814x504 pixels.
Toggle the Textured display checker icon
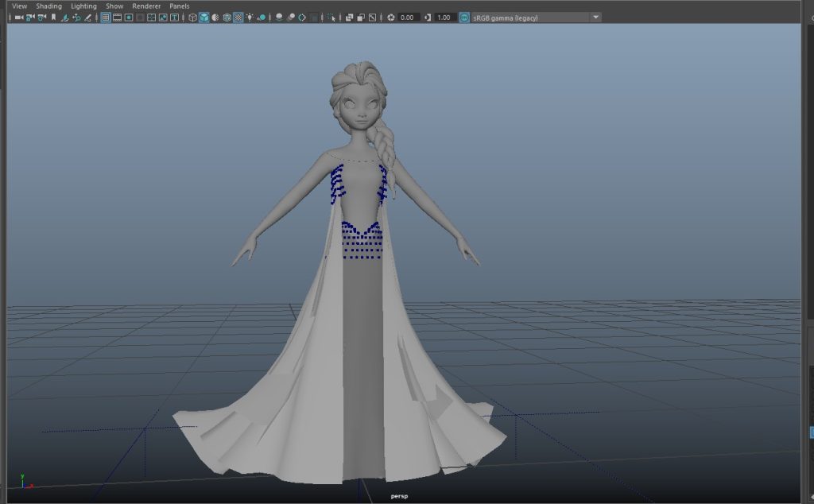point(238,17)
